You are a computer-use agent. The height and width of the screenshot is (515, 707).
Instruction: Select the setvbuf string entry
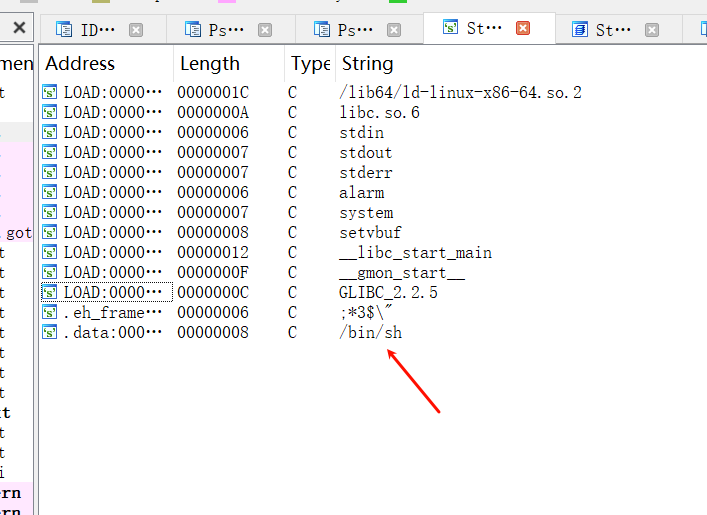tap(370, 233)
